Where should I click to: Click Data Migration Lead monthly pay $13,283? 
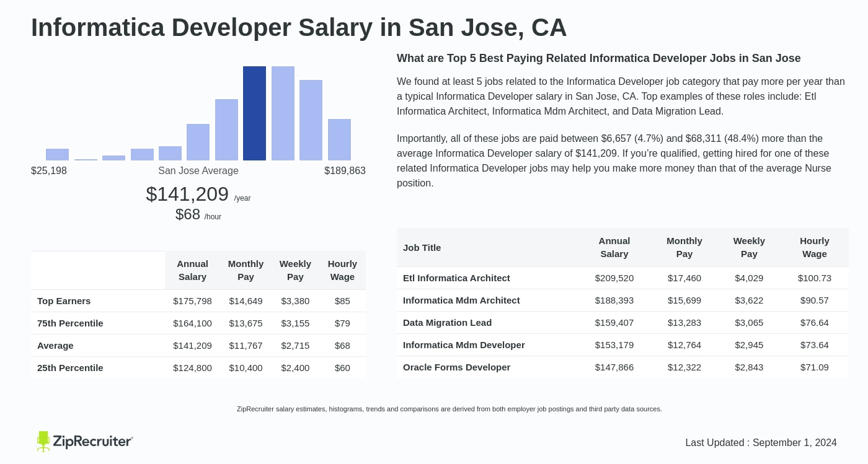pos(684,322)
